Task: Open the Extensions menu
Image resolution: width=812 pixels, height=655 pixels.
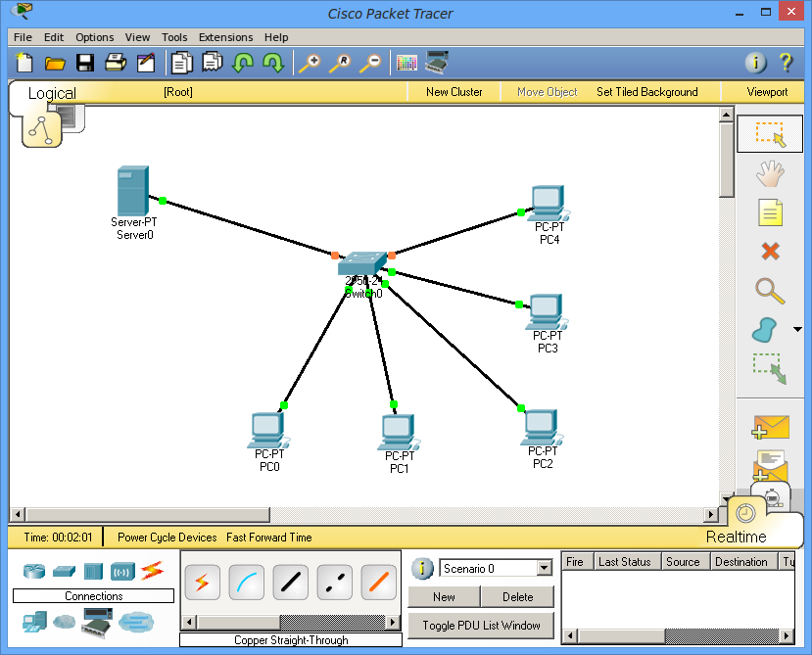Action: (226, 37)
